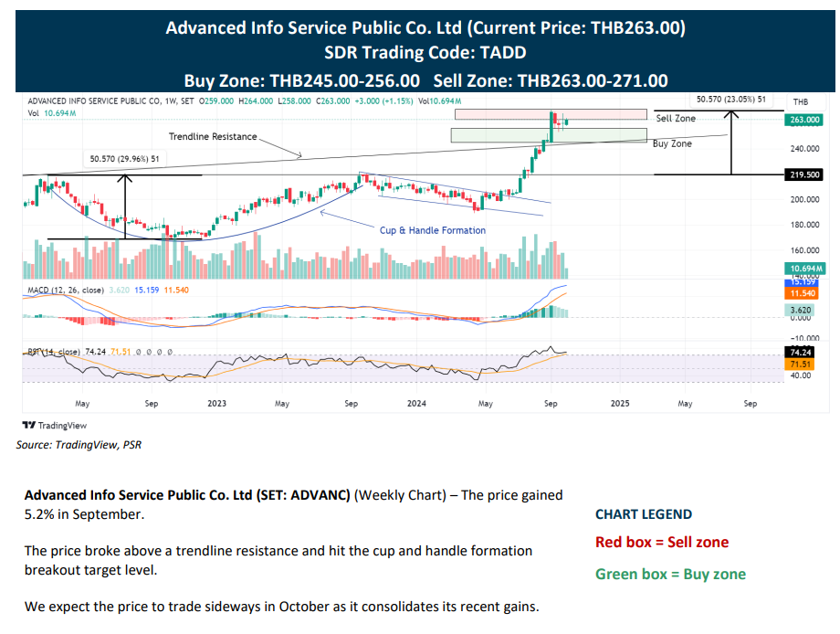Click the black 219.500 price level tag
The width and height of the screenshot is (840, 634).
pyautogui.click(x=804, y=174)
